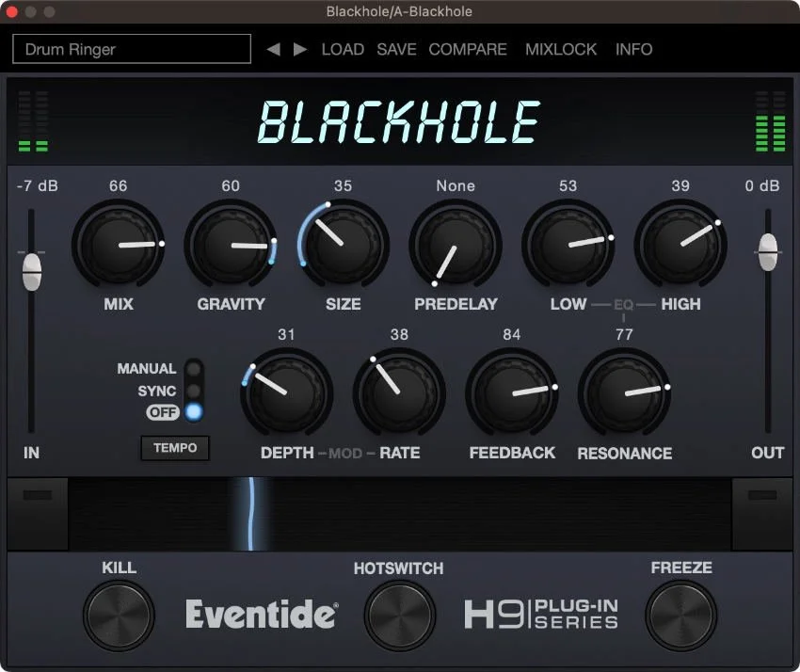Click the Low EQ value 53
800x672 pixels.
tap(568, 185)
